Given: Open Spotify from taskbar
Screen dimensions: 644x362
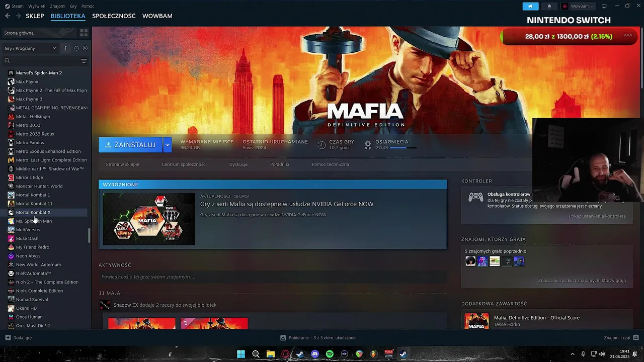Looking at the screenshot, I should [x=330, y=354].
